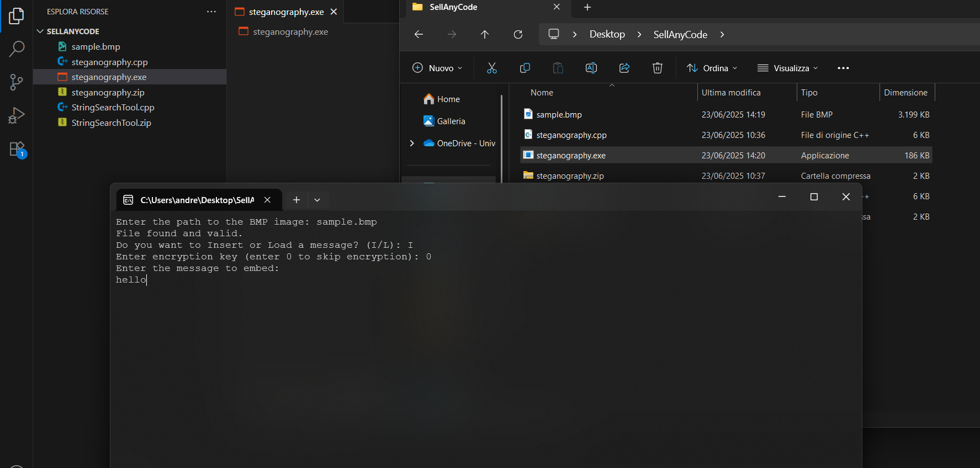Open the Source Control view
Image resolution: width=980 pixels, height=468 pixels.
click(x=17, y=82)
